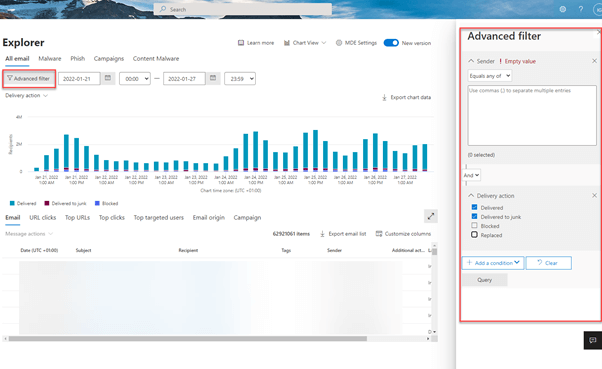Switch to the Phish tab
The image size is (602, 369).
pos(78,59)
